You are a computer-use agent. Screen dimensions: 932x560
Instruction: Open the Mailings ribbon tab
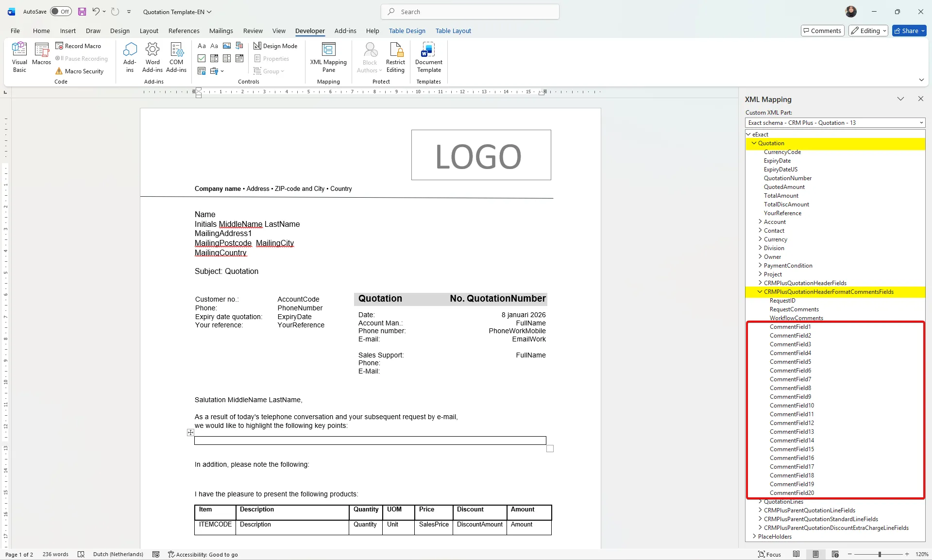tap(221, 31)
